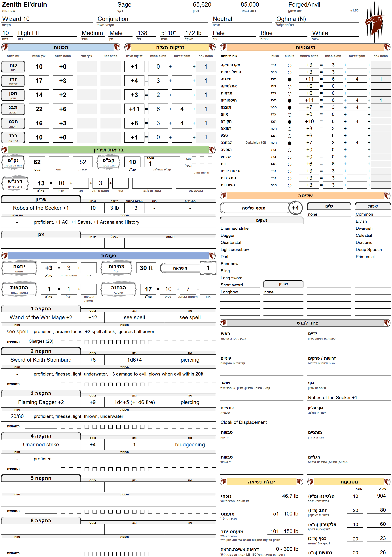Select the Conjuration subclass field

[152, 19]
